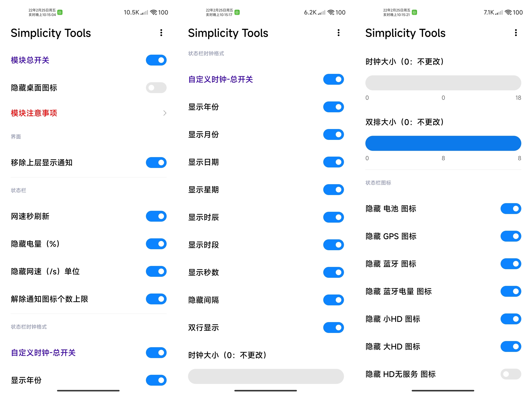Tap the 网速秒刷新 setting label
The image size is (532, 394).
[x=30, y=216]
